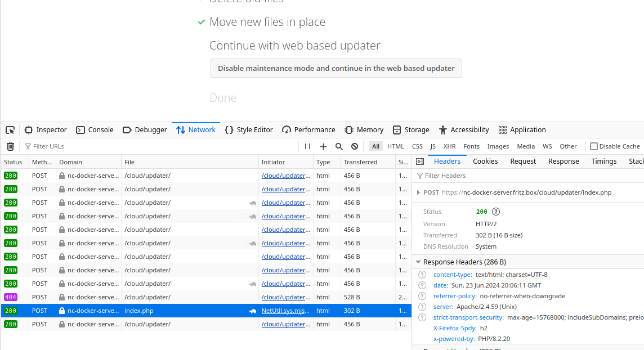
Task: Open the Accessibility panel
Action: [464, 130]
